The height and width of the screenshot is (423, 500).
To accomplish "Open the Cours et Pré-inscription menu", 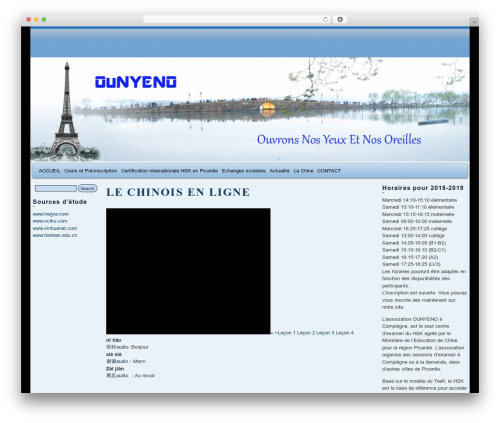I will tap(91, 171).
